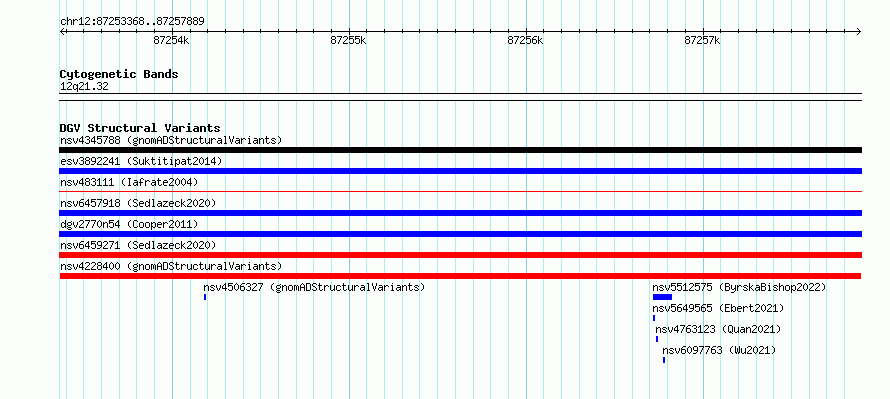Screen dimensions: 890x399
Task: Open the nsv483111 Iafrate2004 label
Action: pos(129,182)
